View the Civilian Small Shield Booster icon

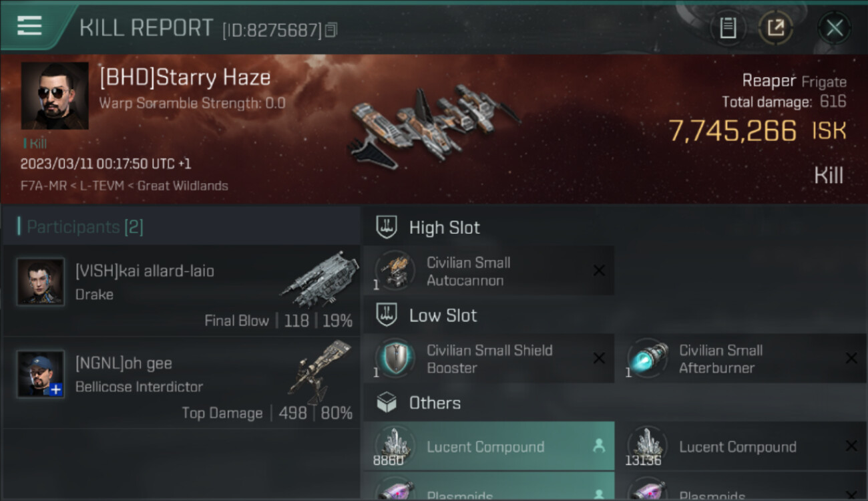(395, 359)
